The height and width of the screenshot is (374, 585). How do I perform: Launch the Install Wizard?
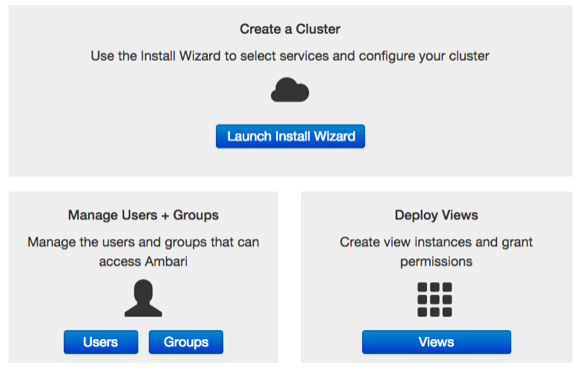click(x=290, y=136)
